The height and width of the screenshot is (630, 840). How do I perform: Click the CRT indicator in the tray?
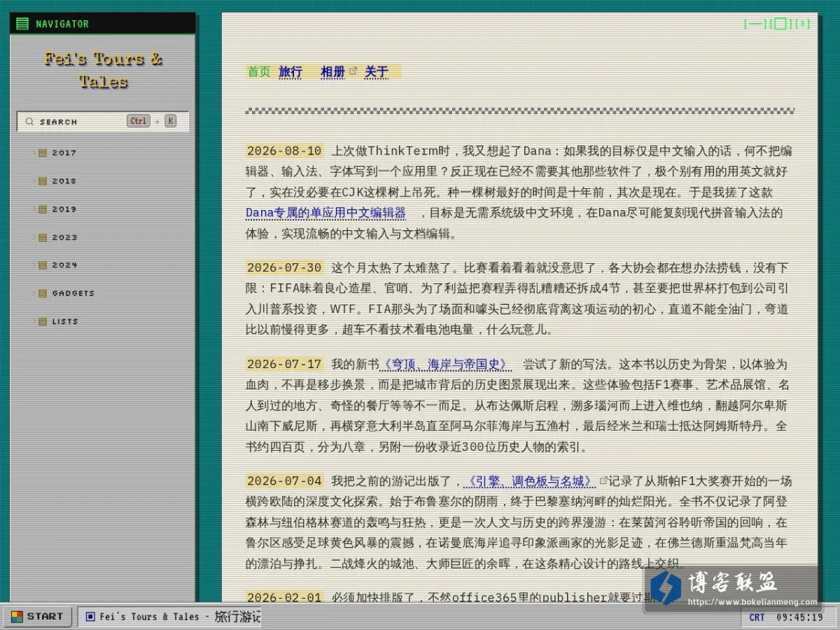757,617
